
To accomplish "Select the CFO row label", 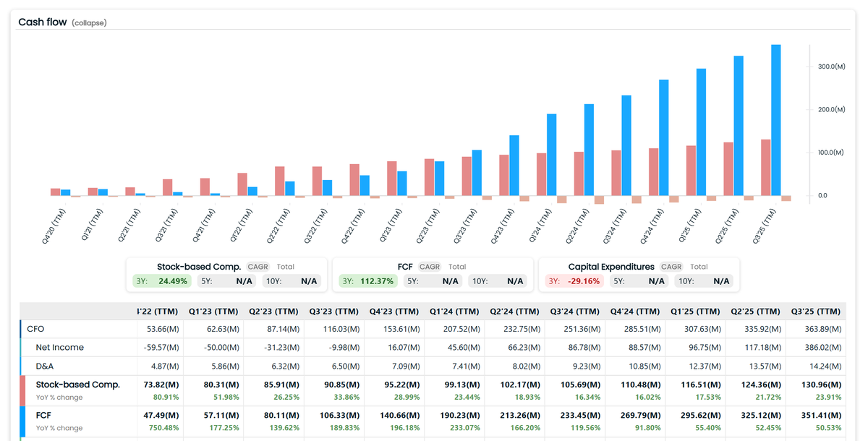I will point(35,329).
